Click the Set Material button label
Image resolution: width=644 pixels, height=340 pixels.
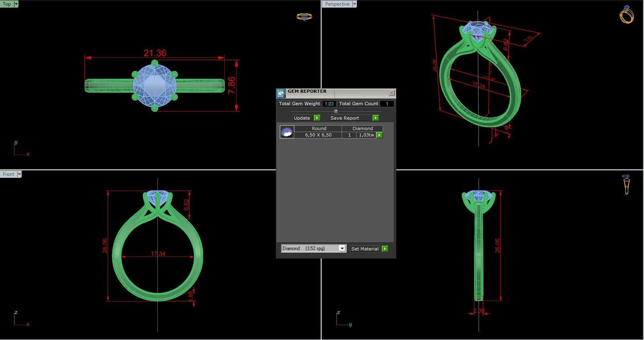click(x=365, y=249)
